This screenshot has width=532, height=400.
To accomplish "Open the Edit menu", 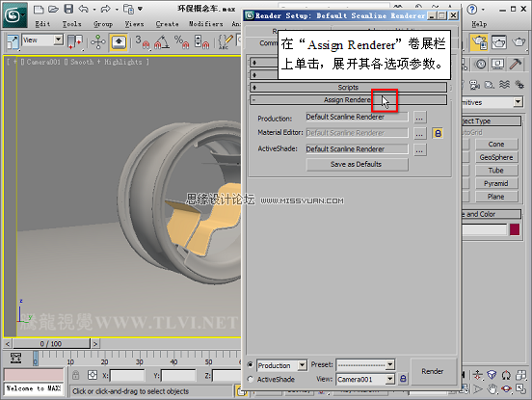I will (x=42, y=24).
